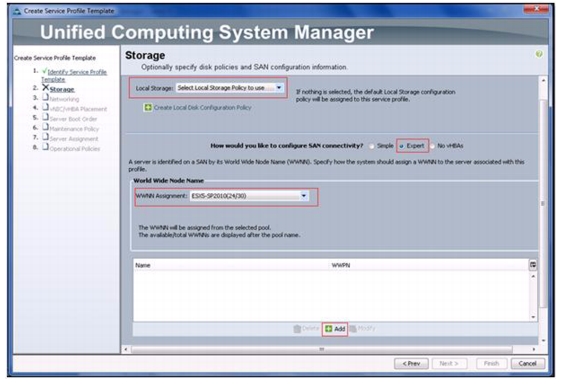Click the horizontal scrollbar left arrow
Viewport: 576px width, 384px height.
(x=126, y=349)
